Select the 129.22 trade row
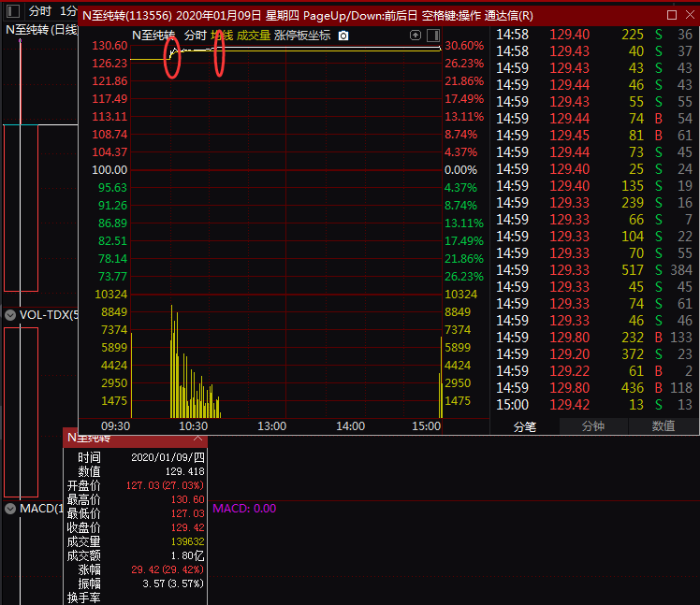The width and height of the screenshot is (700, 605). tap(594, 371)
